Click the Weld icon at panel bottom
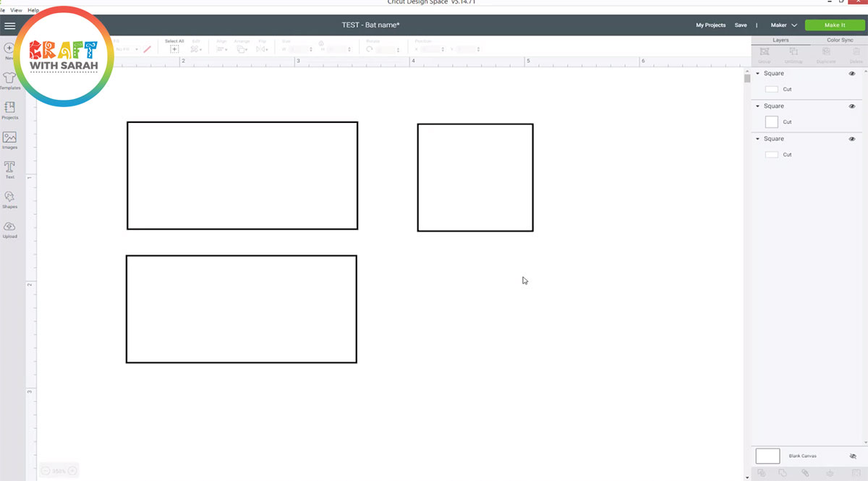 [783, 473]
